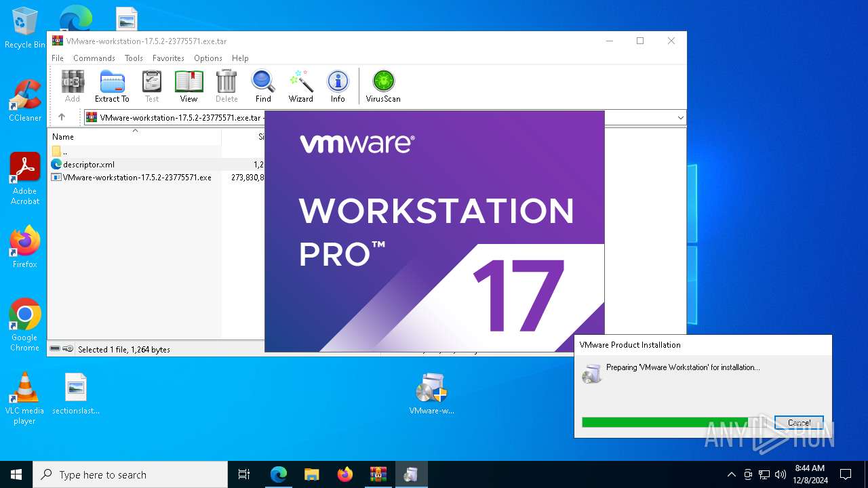Show hidden system tray icons

coord(731,474)
